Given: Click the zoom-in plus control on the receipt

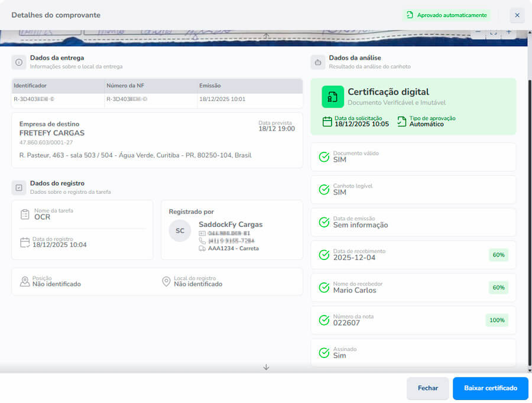Looking at the screenshot, I should [x=508, y=31].
